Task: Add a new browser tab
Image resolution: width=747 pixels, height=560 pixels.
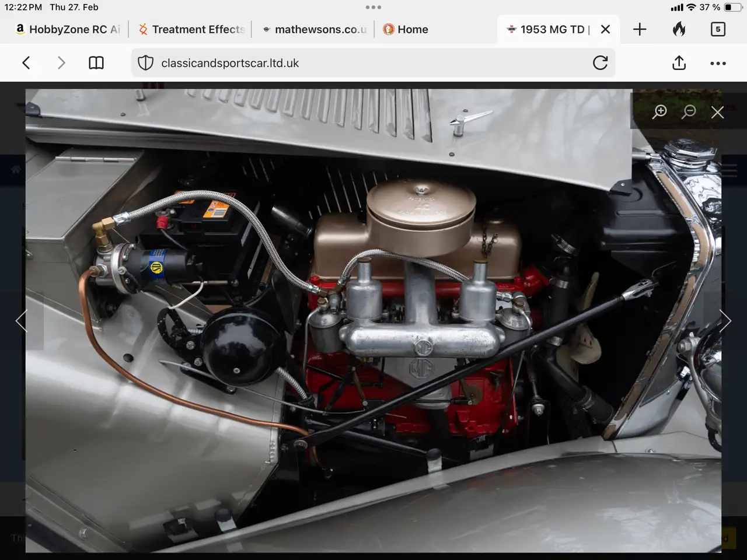Action: tap(640, 29)
